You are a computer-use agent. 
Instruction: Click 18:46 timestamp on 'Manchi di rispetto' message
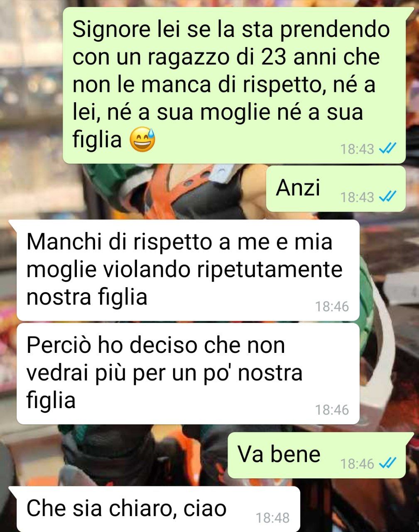pyautogui.click(x=332, y=307)
